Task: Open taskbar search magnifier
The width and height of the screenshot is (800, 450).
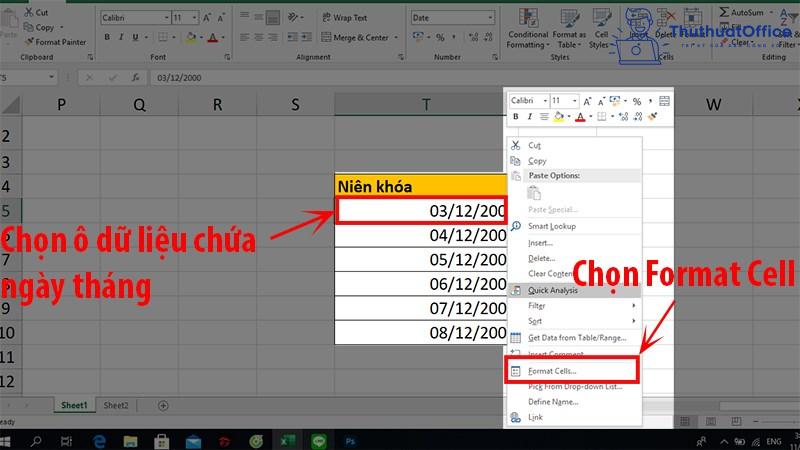Action: pos(36,441)
